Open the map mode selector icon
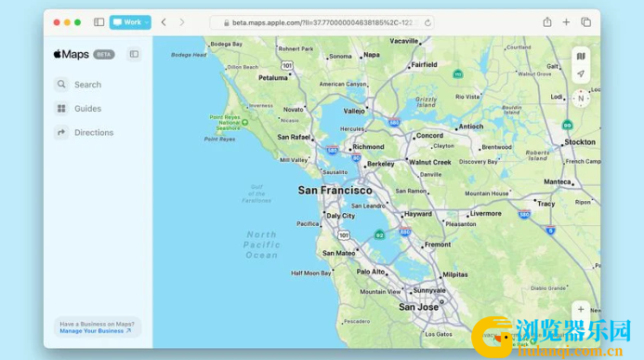 tap(580, 57)
